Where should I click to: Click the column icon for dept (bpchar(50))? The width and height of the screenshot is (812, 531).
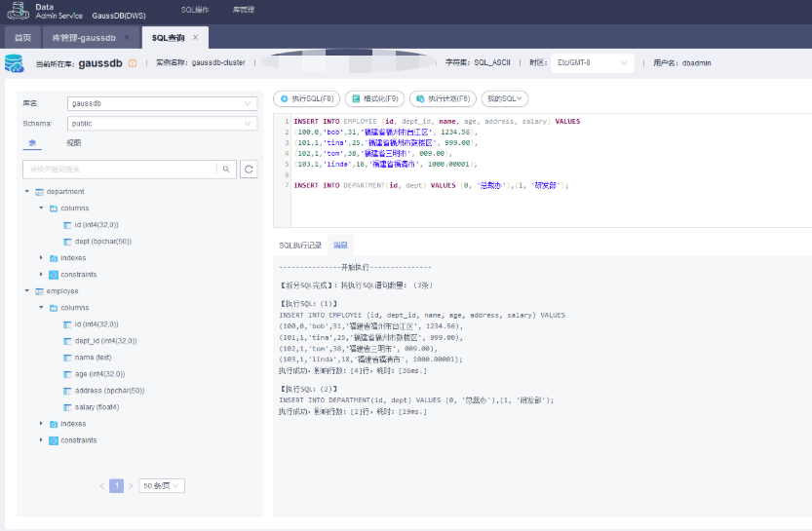click(67, 242)
